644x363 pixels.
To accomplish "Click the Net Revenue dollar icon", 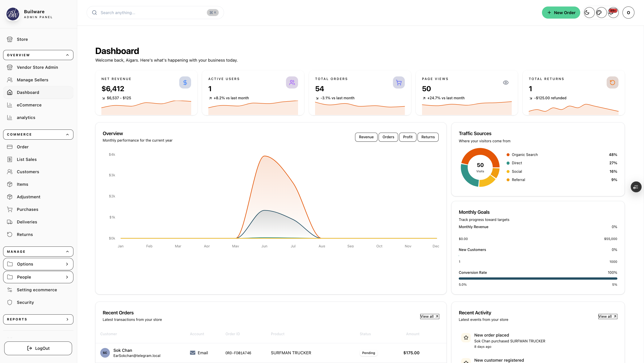I will pos(185,82).
